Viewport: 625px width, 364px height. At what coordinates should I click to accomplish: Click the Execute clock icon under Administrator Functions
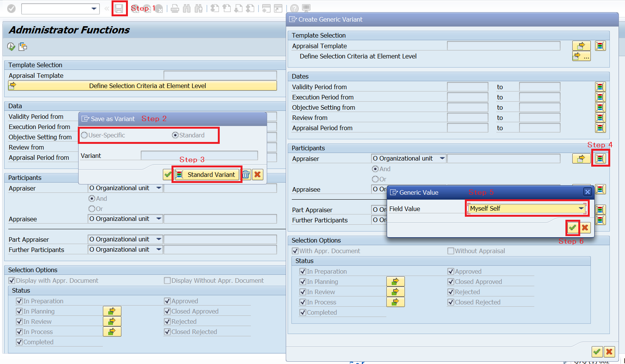click(11, 47)
